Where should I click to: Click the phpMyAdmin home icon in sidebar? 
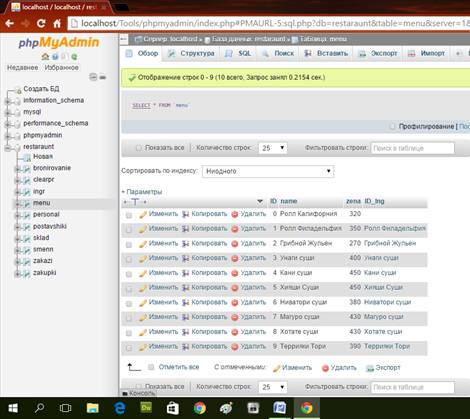(x=45, y=57)
